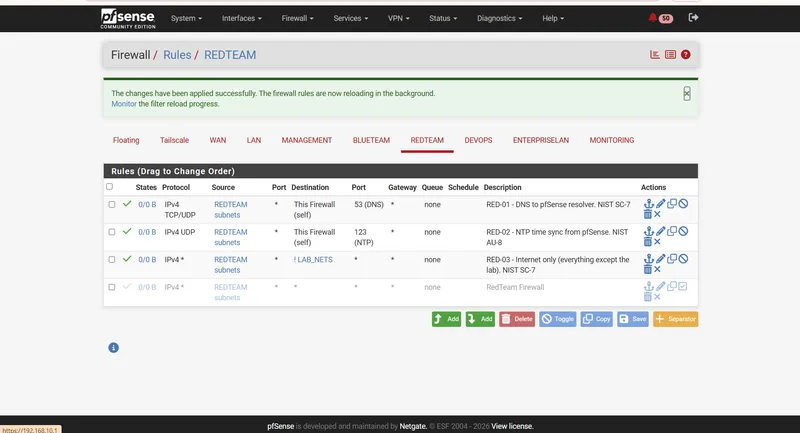Click the green pass checkmark on RED-01 rule
800x433 pixels.
coord(127,203)
